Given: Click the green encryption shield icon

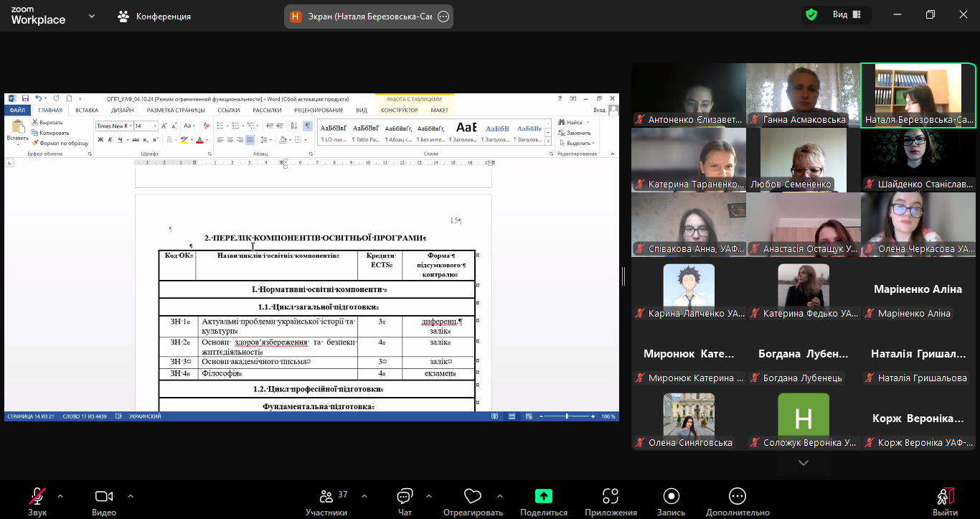Looking at the screenshot, I should pos(811,14).
